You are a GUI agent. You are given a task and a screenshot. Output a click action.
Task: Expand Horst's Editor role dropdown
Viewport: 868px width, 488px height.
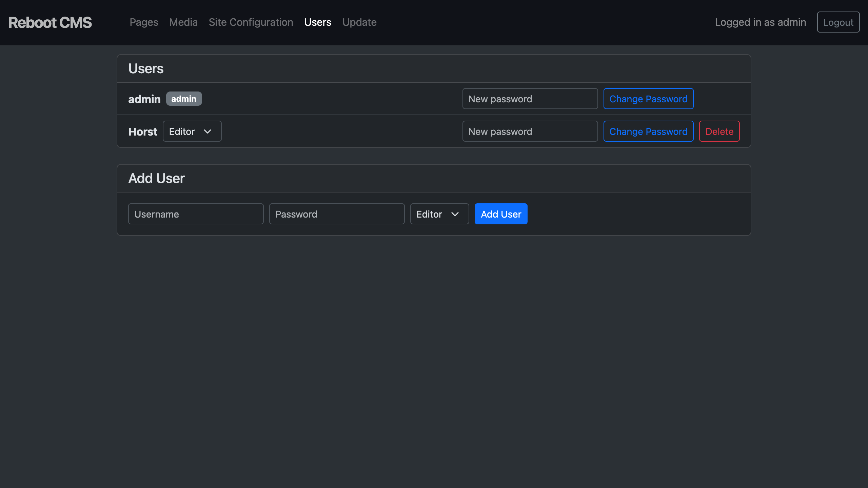pos(192,131)
